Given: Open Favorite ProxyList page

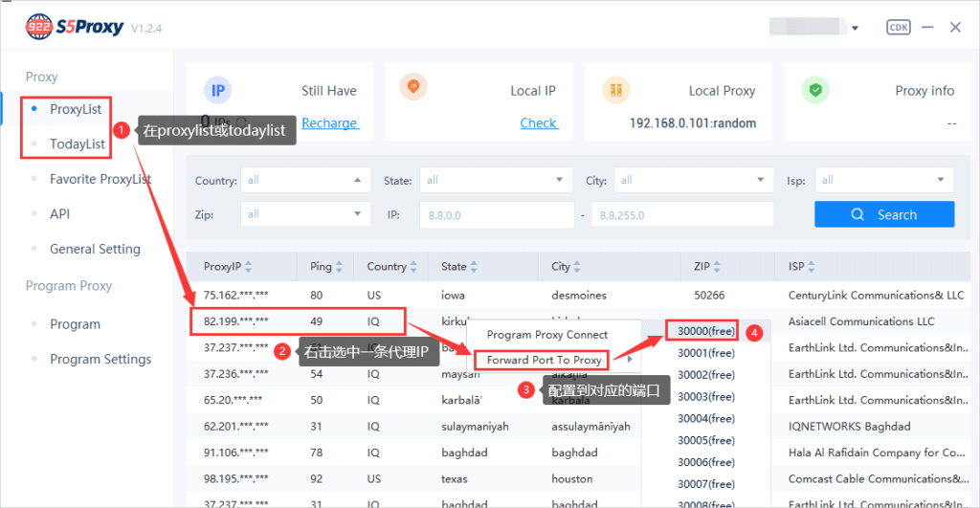Looking at the screenshot, I should point(100,179).
